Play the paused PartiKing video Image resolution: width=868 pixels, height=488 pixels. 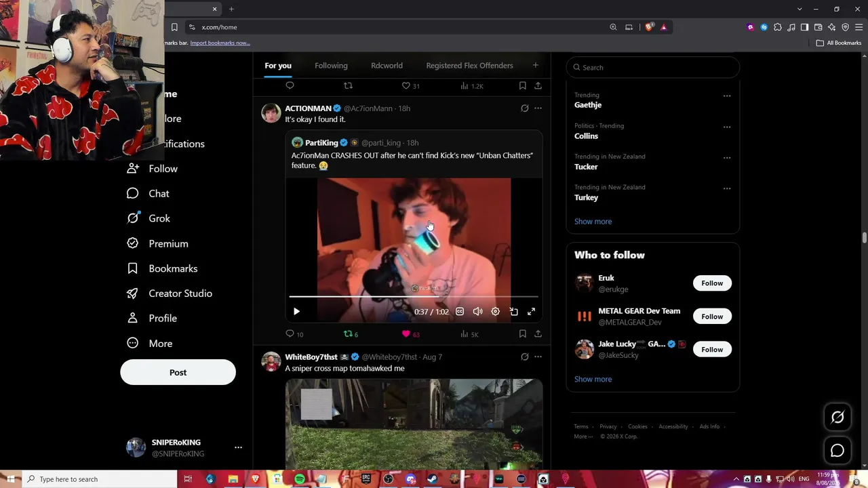[296, 312]
